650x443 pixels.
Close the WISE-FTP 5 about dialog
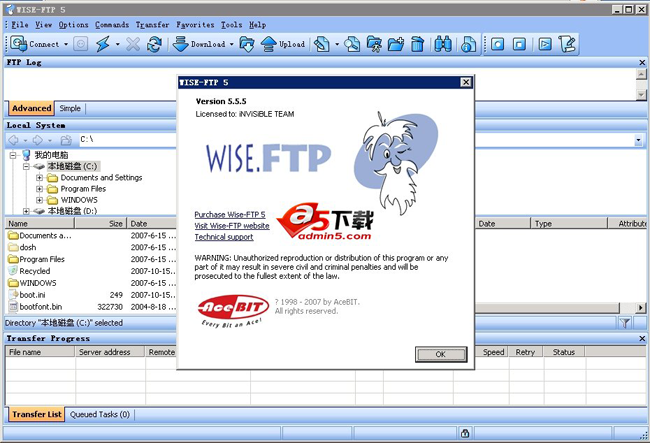[466, 82]
